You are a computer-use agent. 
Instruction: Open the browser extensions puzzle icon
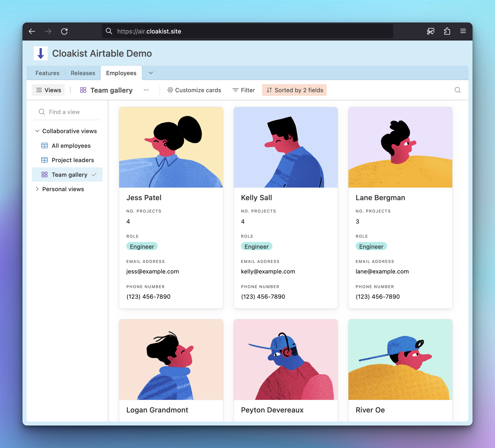tap(447, 31)
